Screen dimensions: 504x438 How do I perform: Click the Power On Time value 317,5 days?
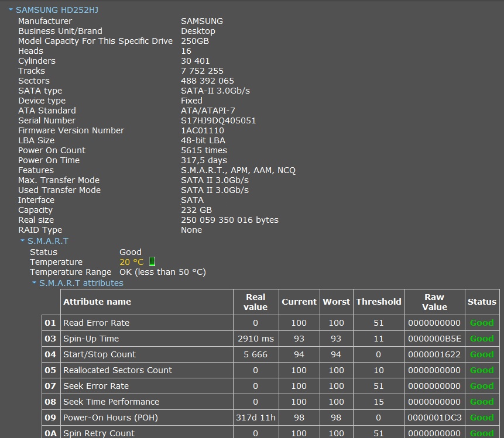click(204, 160)
